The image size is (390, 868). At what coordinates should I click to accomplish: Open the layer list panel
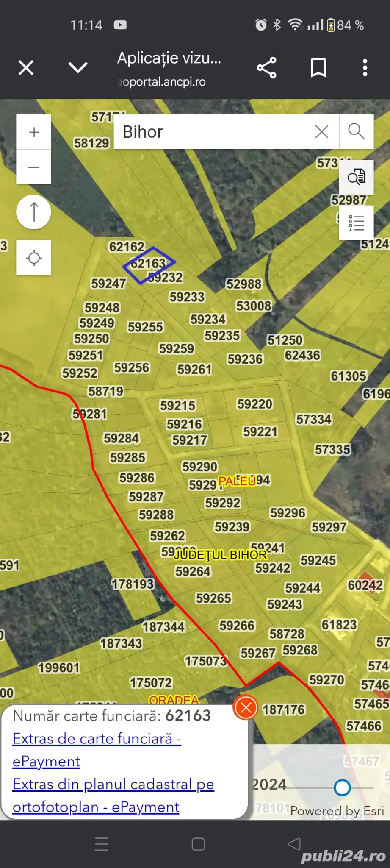356,223
